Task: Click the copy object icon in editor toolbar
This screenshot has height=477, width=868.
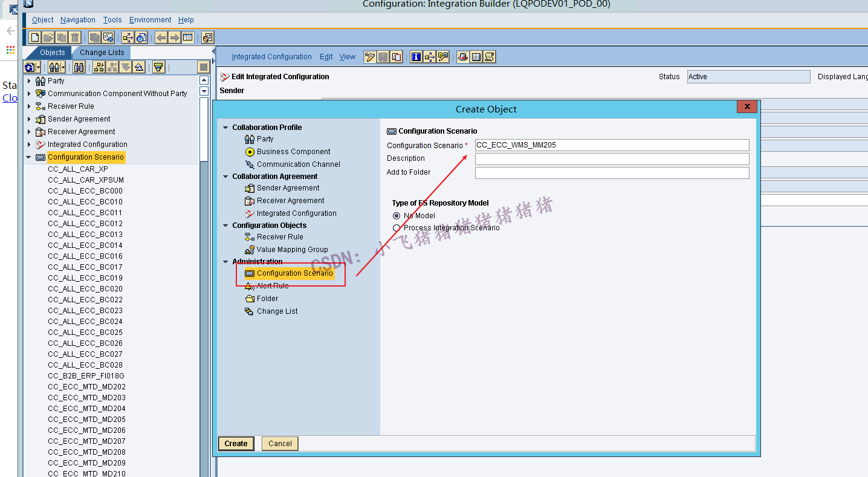Action: [x=397, y=57]
